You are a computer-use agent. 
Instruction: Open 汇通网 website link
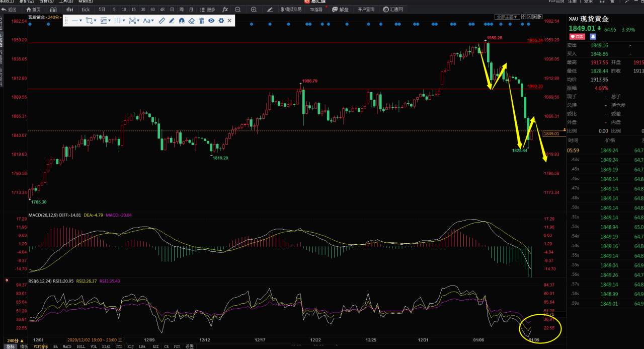pos(393,10)
